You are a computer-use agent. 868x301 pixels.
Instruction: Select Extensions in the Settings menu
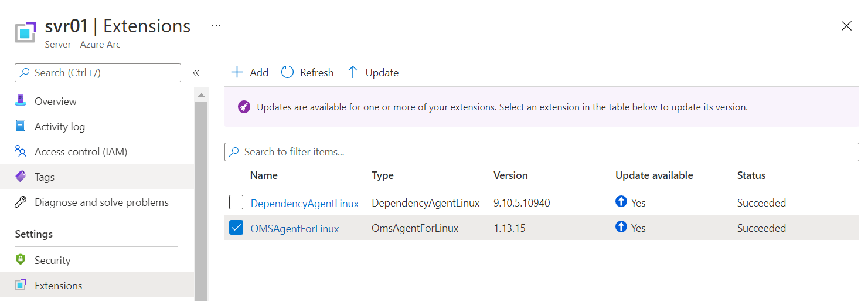click(x=58, y=286)
